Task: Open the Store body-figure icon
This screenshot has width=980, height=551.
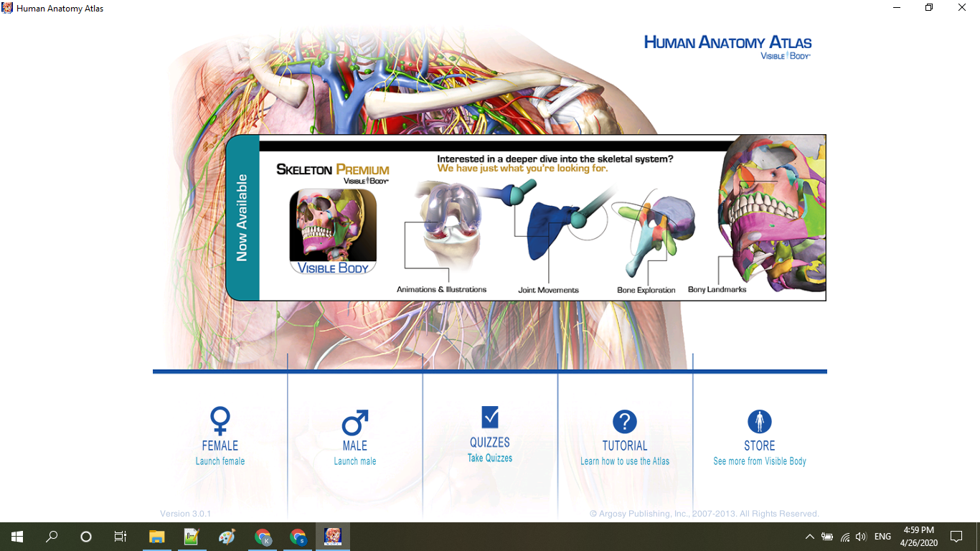Action: tap(760, 422)
